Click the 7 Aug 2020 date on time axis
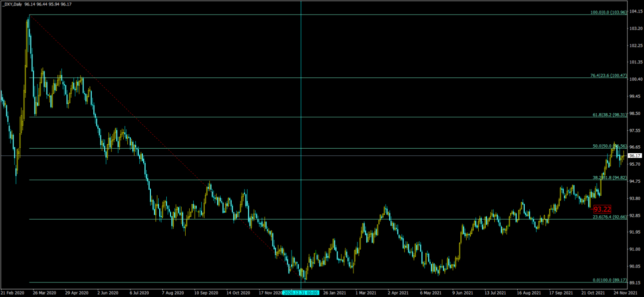Screen dimensions: 644x297 point(173,293)
